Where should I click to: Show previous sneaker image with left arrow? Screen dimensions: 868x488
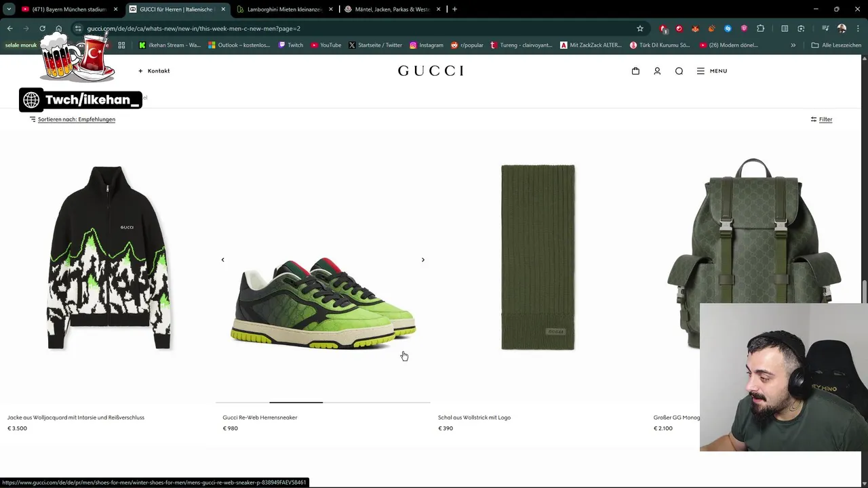pyautogui.click(x=222, y=260)
